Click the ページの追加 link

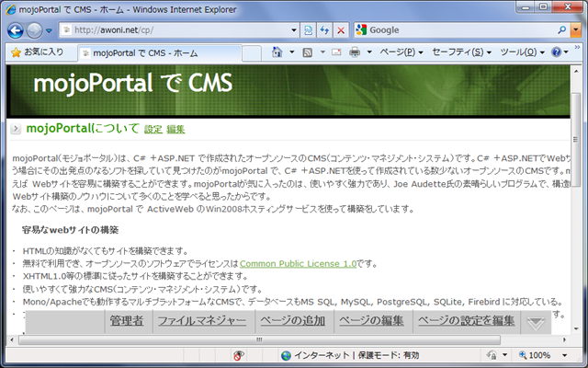(292, 321)
